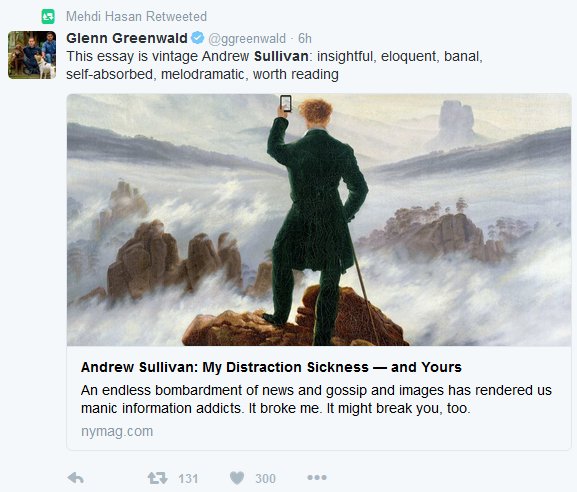
Task: Open the three-dot more options menu
Action: click(x=317, y=477)
